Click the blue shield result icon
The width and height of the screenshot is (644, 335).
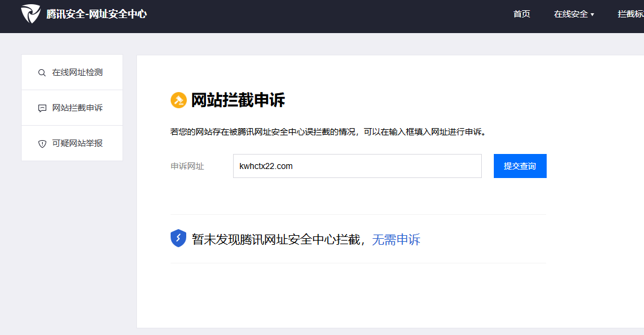tap(178, 238)
